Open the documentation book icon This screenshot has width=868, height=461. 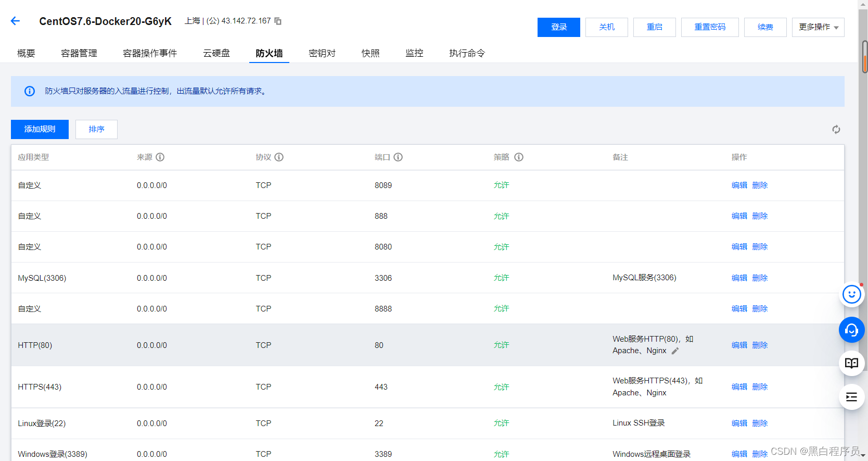[852, 363]
